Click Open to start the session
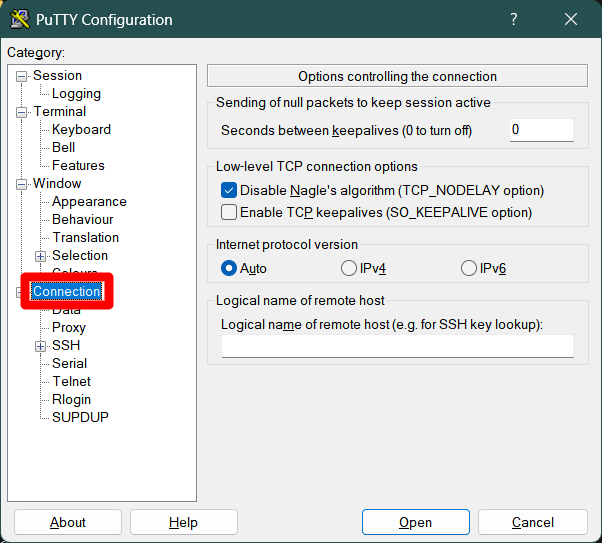Screen dimensions: 602x543 (x=416, y=522)
